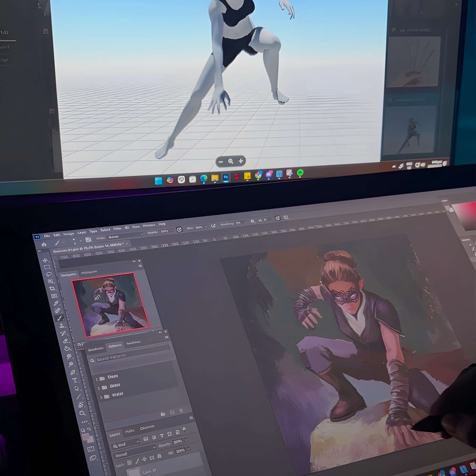
Task: Open Photoshop from the Windows taskbar
Action: 225,177
